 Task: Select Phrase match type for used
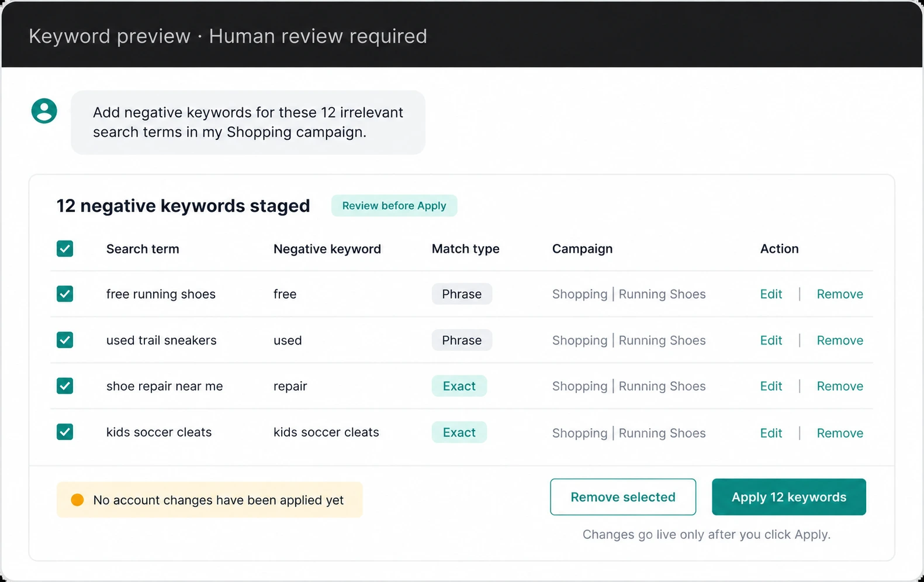[462, 340]
